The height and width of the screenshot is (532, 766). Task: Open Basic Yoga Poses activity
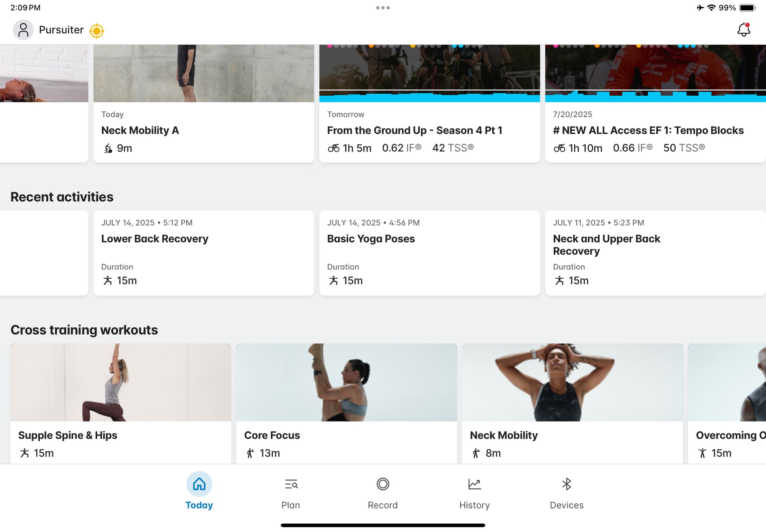pos(429,253)
